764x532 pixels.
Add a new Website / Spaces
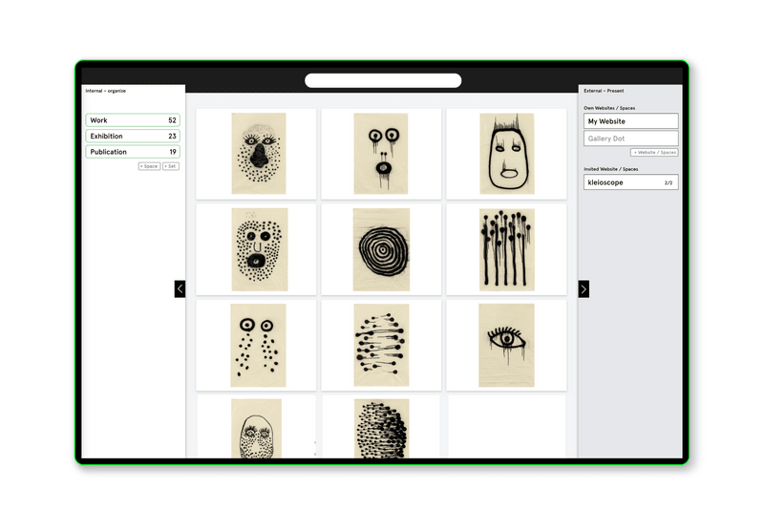tap(654, 153)
